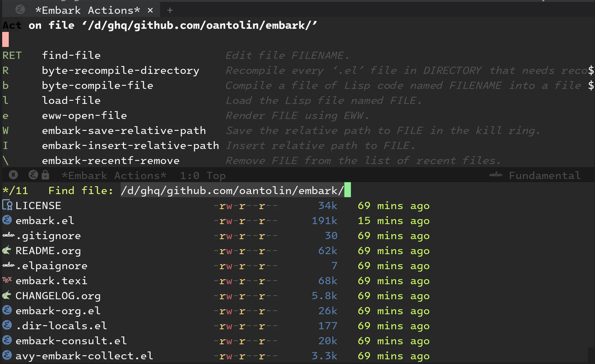This screenshot has height=364, width=595.
Task: Click the CHANGELOG.org org-mode icon
Action: pyautogui.click(x=7, y=295)
